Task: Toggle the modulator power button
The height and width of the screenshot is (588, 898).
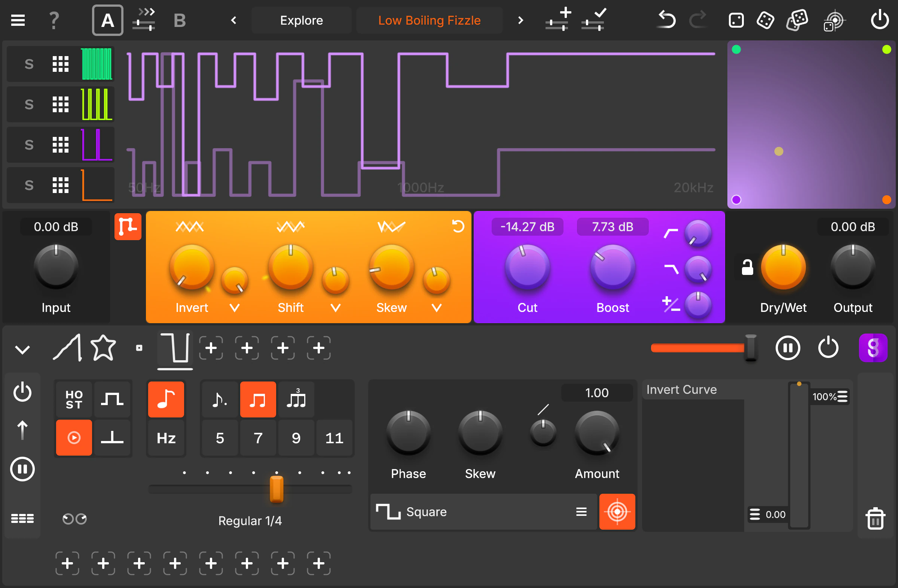Action: [828, 348]
